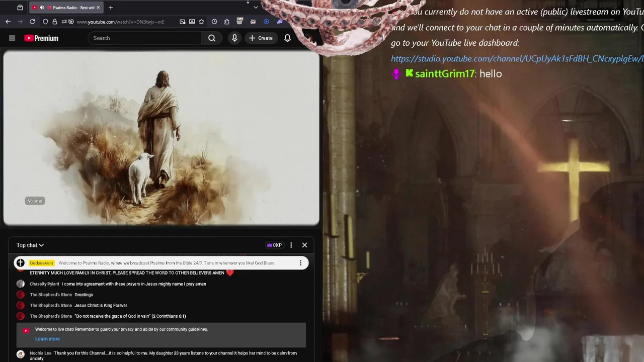Screen dimensions: 644x362
Task: Open the browser history clock icon
Action: [214, 22]
